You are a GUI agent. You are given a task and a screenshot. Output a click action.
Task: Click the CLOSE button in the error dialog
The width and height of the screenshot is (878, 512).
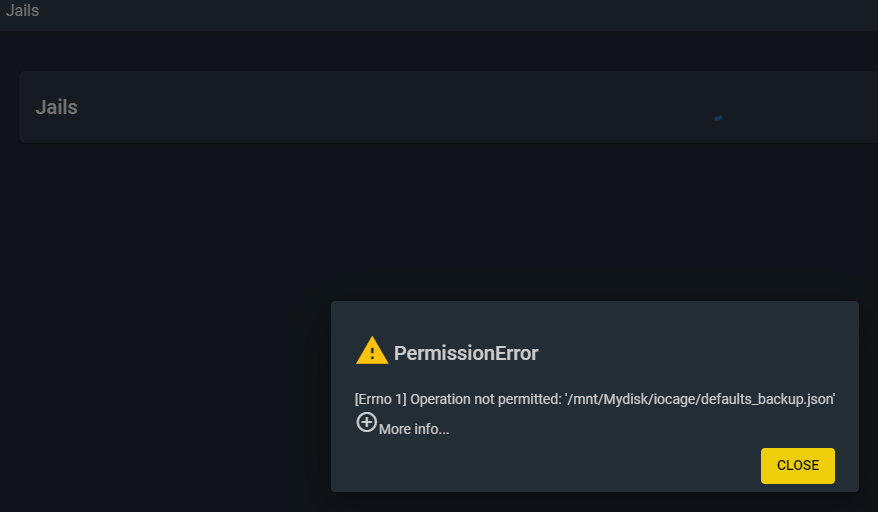[797, 465]
